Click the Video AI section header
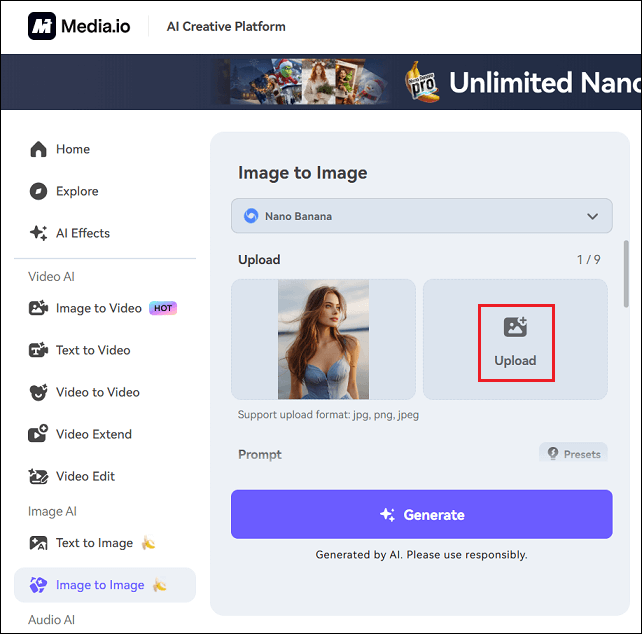 coord(51,276)
